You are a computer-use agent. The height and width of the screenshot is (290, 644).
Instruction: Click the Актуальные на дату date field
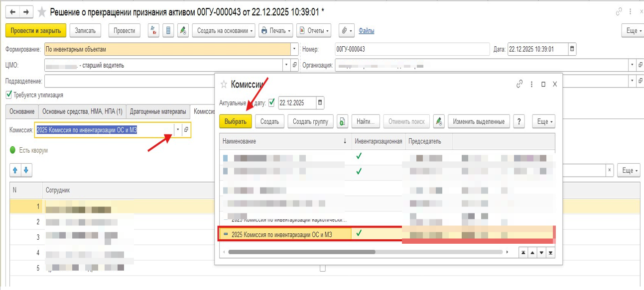tap(296, 103)
